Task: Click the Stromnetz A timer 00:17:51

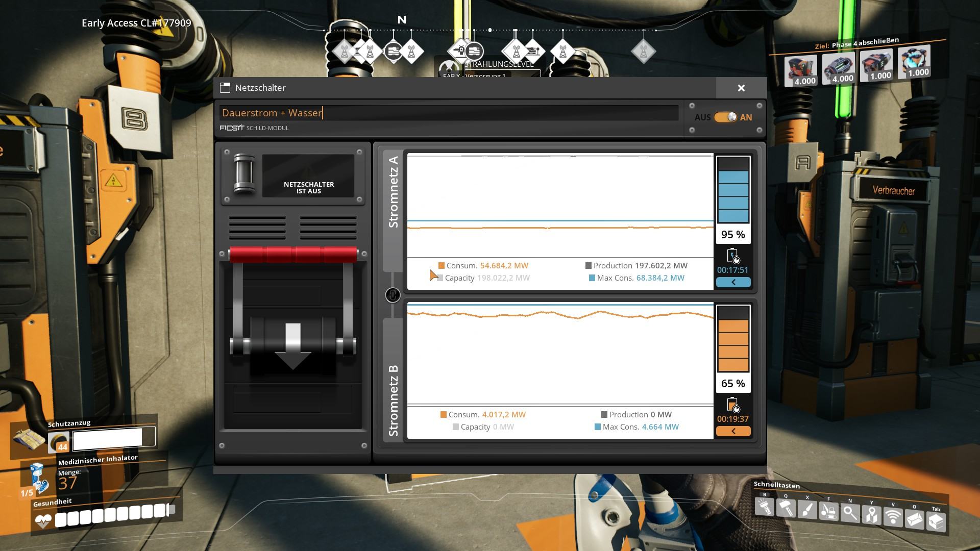Action: tap(733, 270)
